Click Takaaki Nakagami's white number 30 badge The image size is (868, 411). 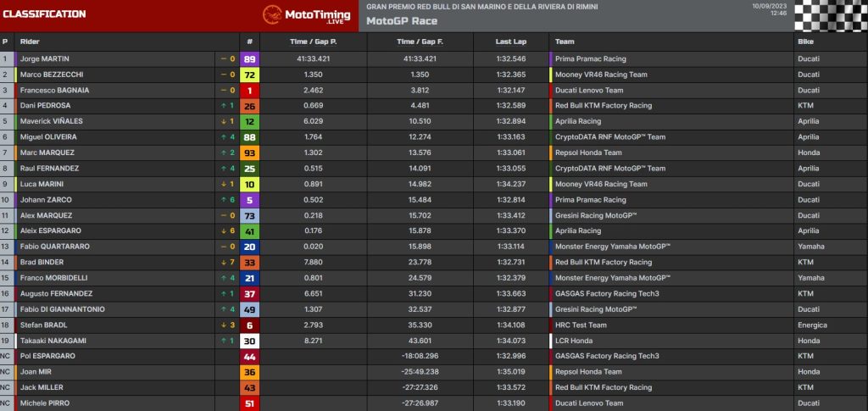(249, 341)
